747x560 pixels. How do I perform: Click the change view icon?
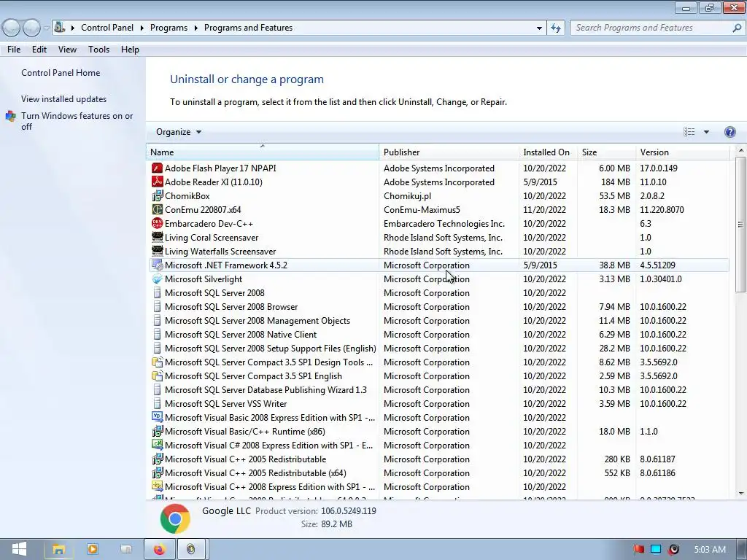click(x=689, y=132)
